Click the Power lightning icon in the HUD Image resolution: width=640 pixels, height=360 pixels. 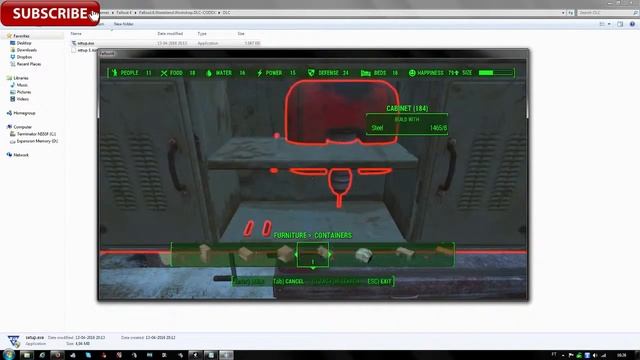[260, 73]
